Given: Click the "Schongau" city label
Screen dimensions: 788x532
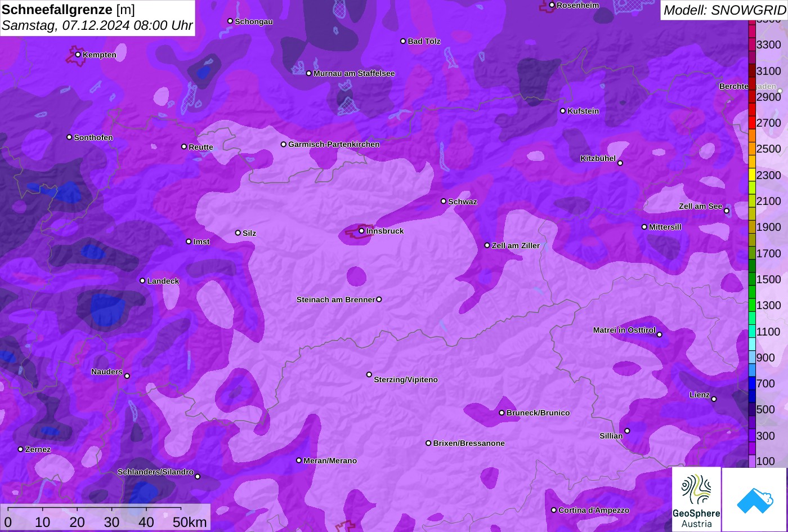Looking at the screenshot, I should tap(254, 21).
